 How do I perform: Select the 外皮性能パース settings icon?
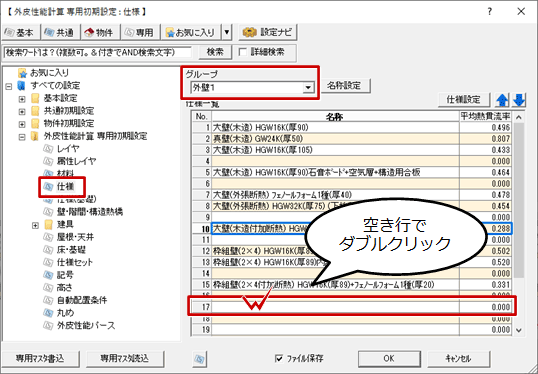pos(48,326)
